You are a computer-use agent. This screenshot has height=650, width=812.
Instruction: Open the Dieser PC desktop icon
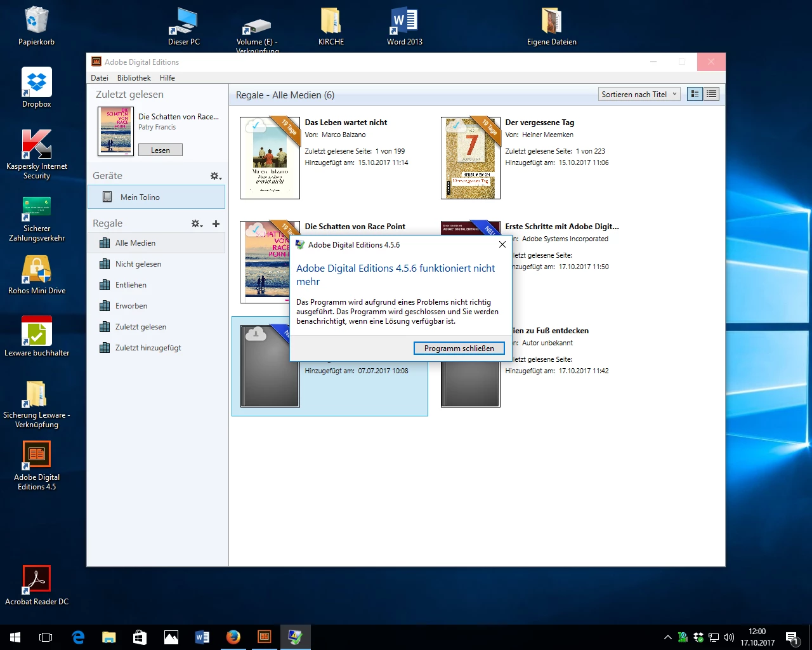click(183, 25)
